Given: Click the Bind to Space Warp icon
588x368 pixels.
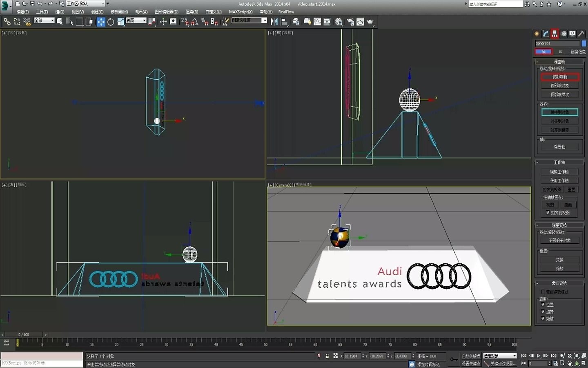Looking at the screenshot, I should 27,22.
